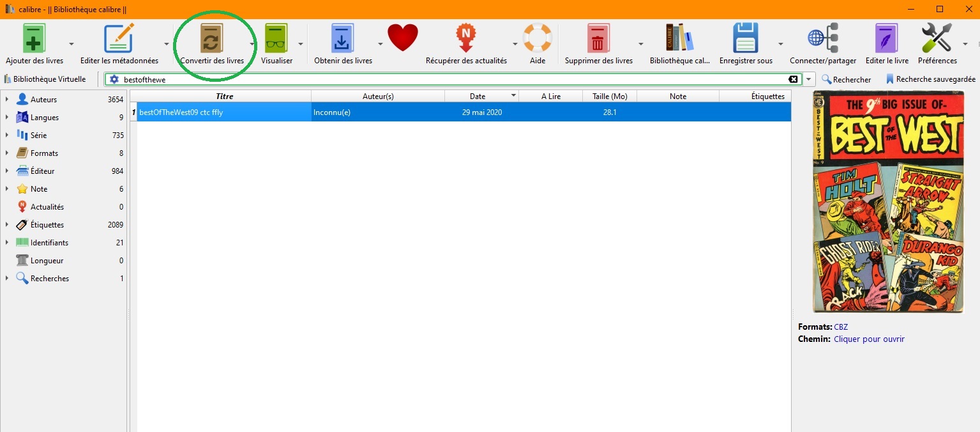The image size is (980, 432).
Task: Click the Rechercher button
Action: pyautogui.click(x=846, y=79)
